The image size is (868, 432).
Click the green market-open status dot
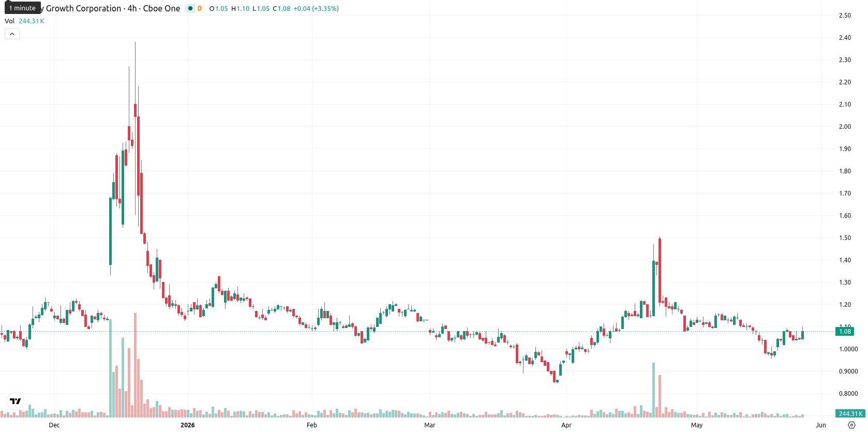pyautogui.click(x=190, y=8)
